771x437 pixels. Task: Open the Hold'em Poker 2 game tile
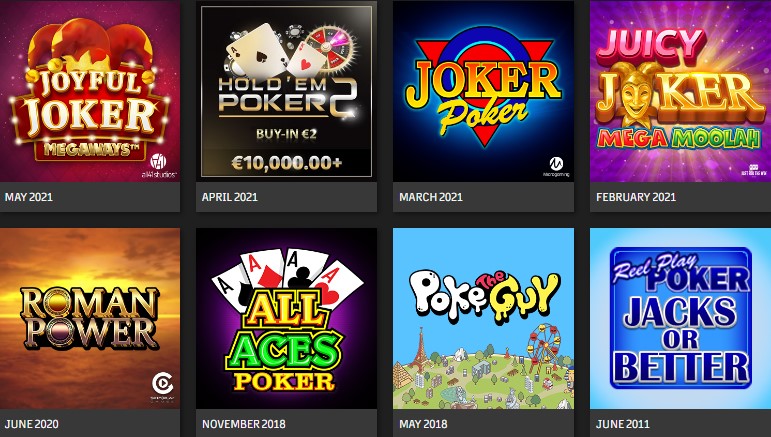[287, 91]
